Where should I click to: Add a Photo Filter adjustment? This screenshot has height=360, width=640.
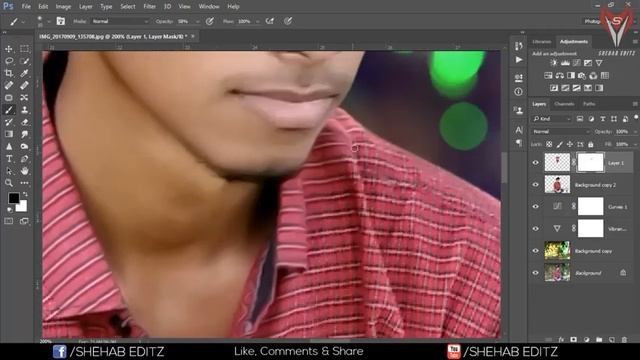click(582, 76)
